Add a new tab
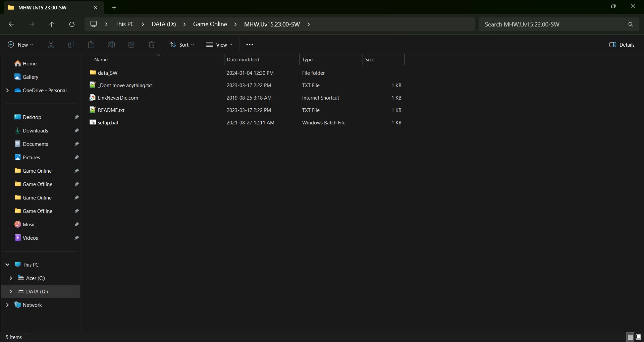 [x=114, y=7]
